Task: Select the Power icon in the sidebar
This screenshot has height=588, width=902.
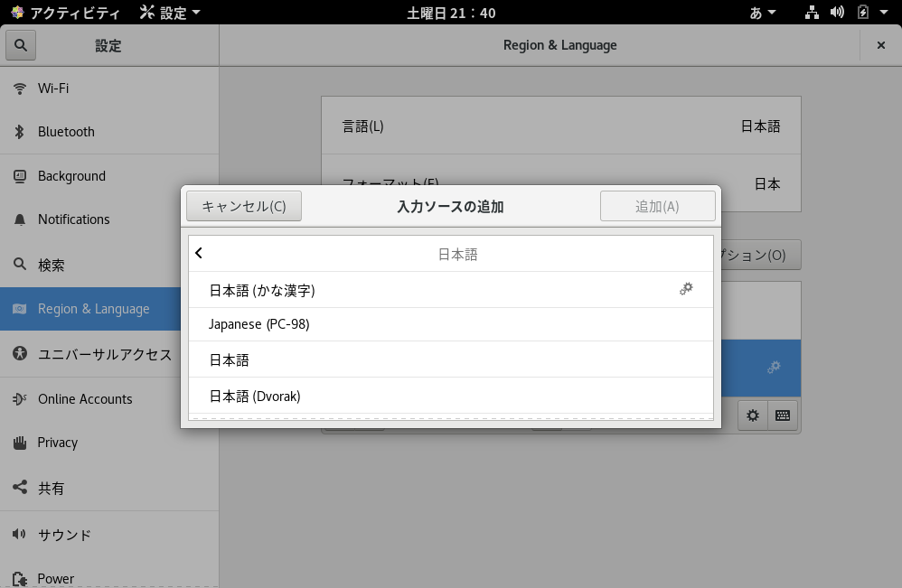Action: [20, 579]
